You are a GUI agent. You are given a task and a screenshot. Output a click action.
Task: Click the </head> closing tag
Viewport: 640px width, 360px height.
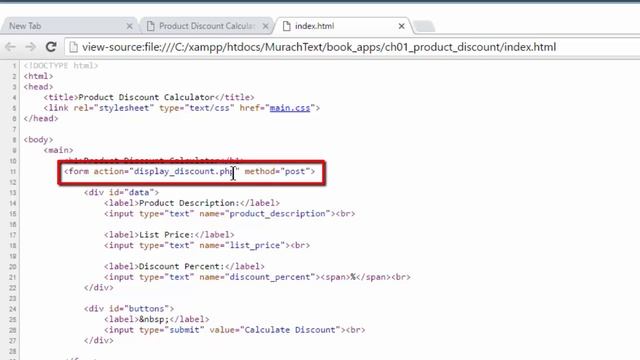[41, 118]
